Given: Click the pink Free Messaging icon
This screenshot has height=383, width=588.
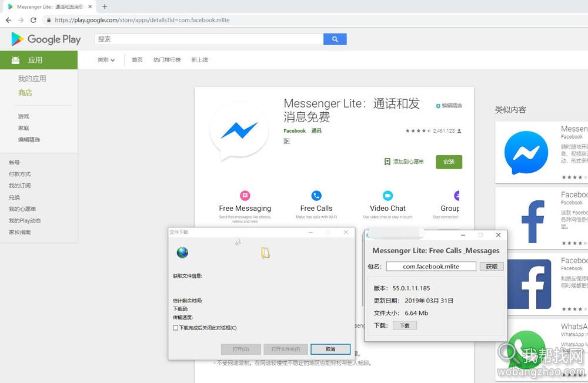Looking at the screenshot, I should point(245,196).
